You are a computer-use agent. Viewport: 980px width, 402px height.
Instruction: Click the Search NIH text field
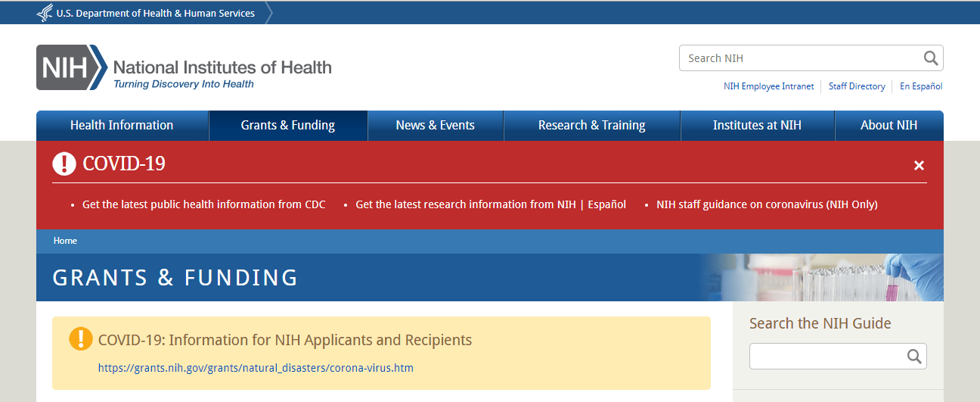[800, 58]
